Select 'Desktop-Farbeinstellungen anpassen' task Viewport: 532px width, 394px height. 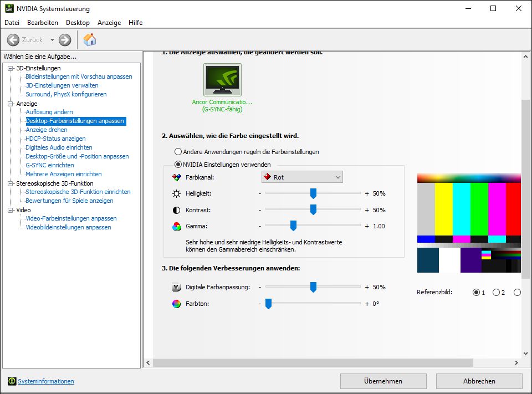pos(76,121)
